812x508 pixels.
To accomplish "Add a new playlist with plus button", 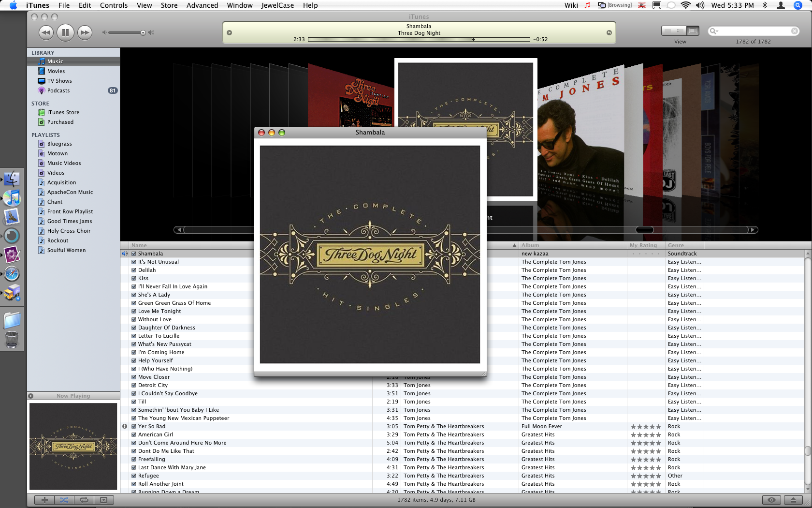I will coord(44,500).
